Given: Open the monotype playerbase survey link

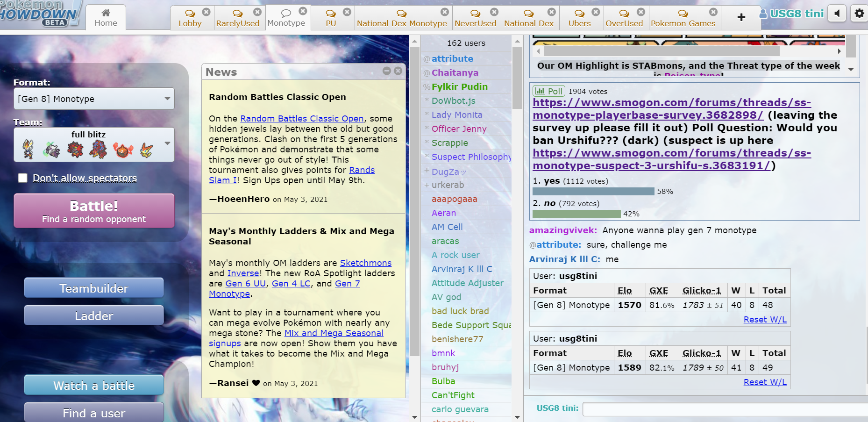Looking at the screenshot, I should pyautogui.click(x=672, y=108).
